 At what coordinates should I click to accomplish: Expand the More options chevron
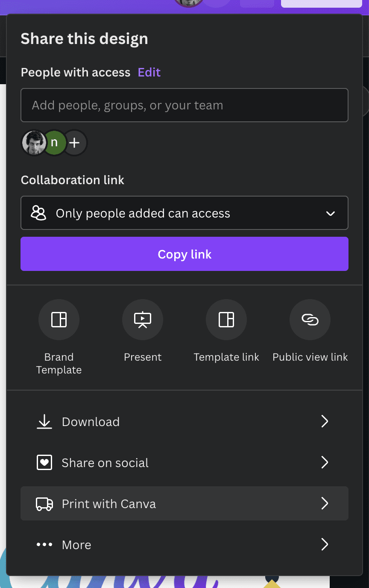pos(325,545)
